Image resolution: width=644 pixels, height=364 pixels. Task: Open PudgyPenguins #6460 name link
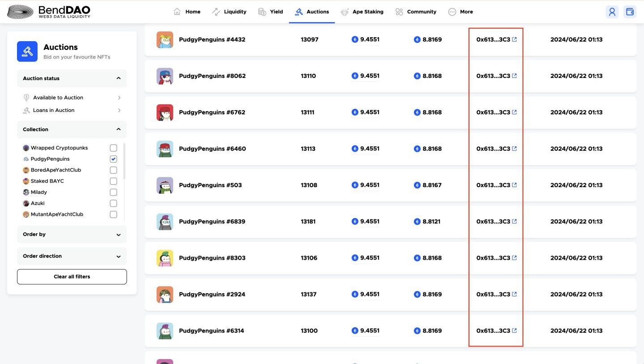coord(212,149)
